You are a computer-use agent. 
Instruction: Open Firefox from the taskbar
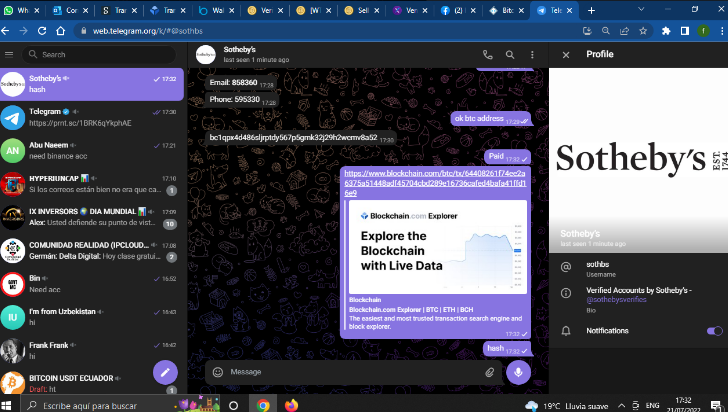point(291,405)
